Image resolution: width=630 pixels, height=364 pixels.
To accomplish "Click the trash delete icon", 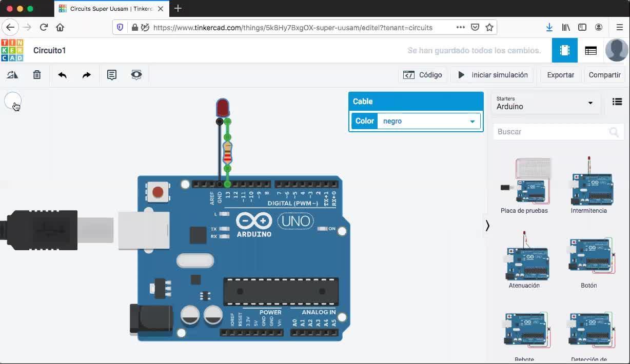I will pos(37,75).
